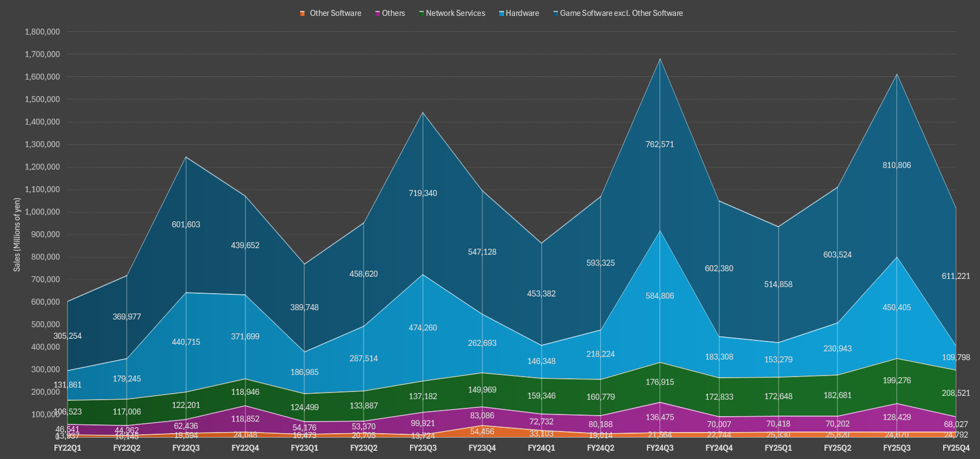The height and width of the screenshot is (459, 980).
Task: Click the 810,806 data label
Action: tap(897, 165)
